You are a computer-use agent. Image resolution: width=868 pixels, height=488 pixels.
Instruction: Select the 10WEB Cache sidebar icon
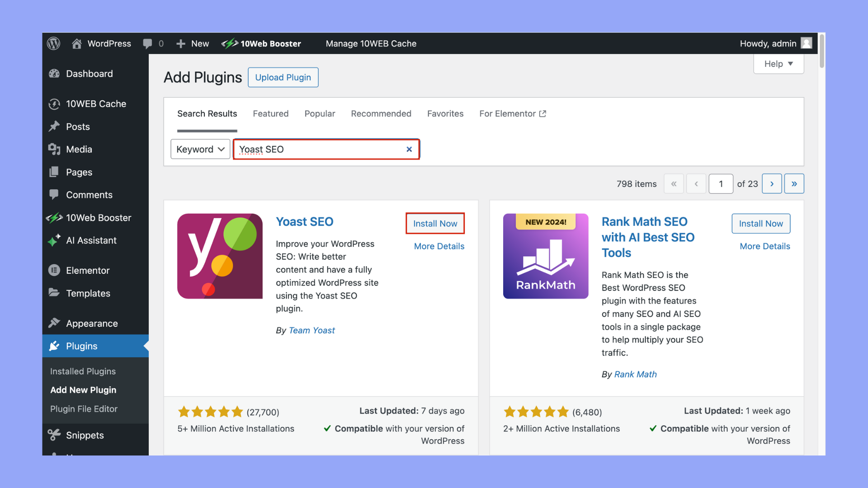tap(54, 103)
